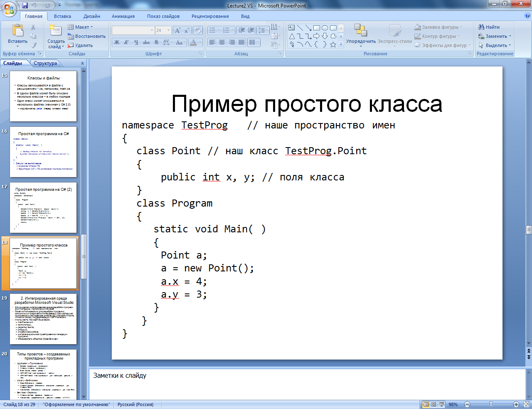Open the Упорядочить arrange dropdown
Viewport: 532px width, 409px height.
pos(361,35)
